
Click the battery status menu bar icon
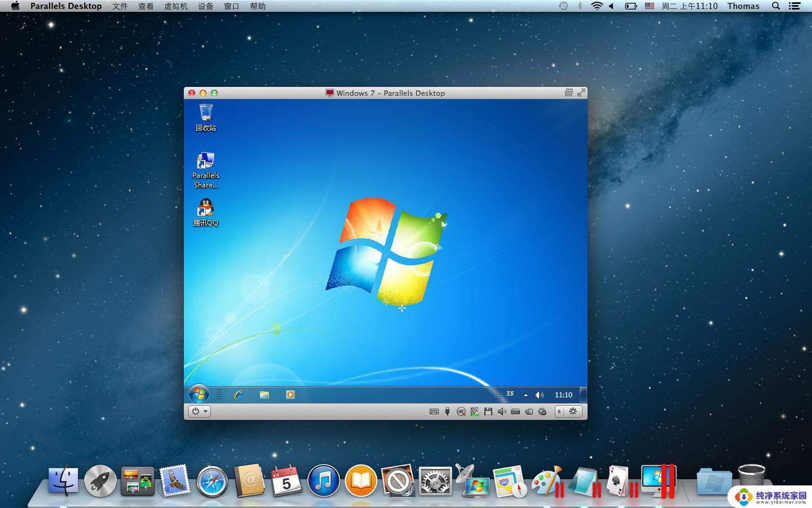click(x=631, y=6)
